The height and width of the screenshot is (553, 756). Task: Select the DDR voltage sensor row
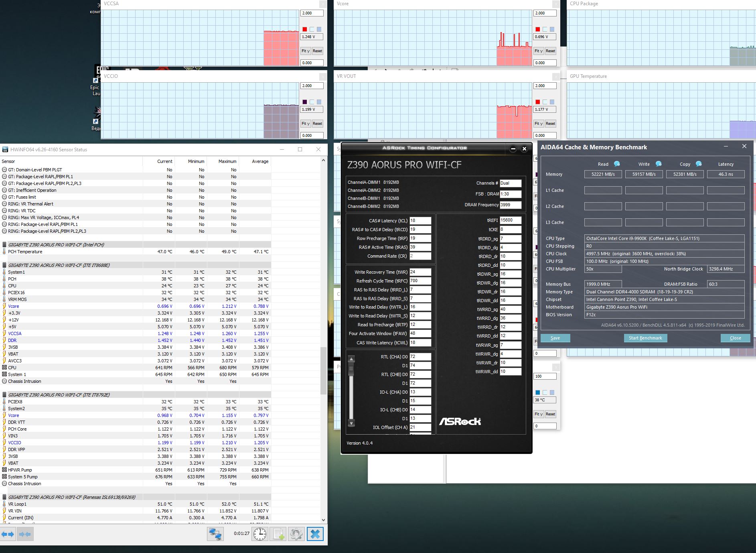136,340
